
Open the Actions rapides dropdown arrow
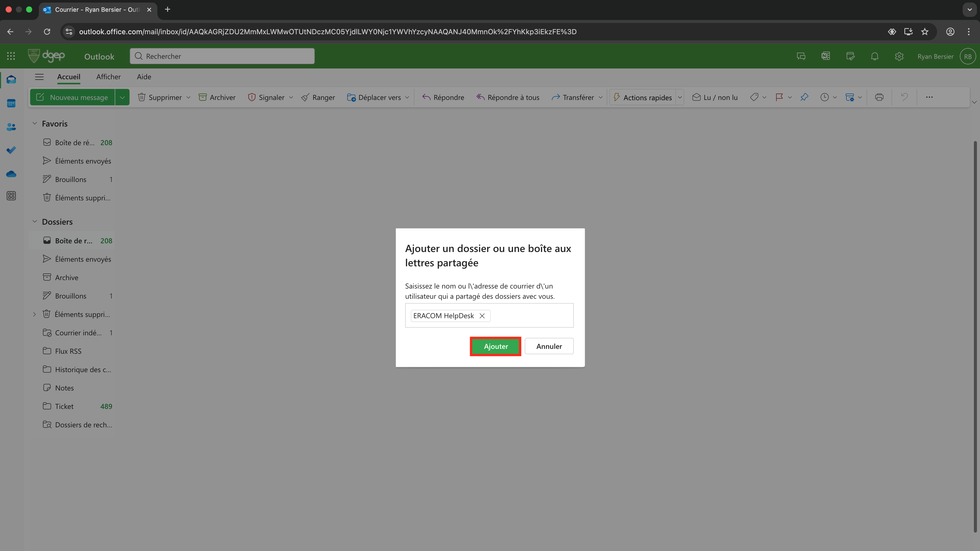pos(680,97)
